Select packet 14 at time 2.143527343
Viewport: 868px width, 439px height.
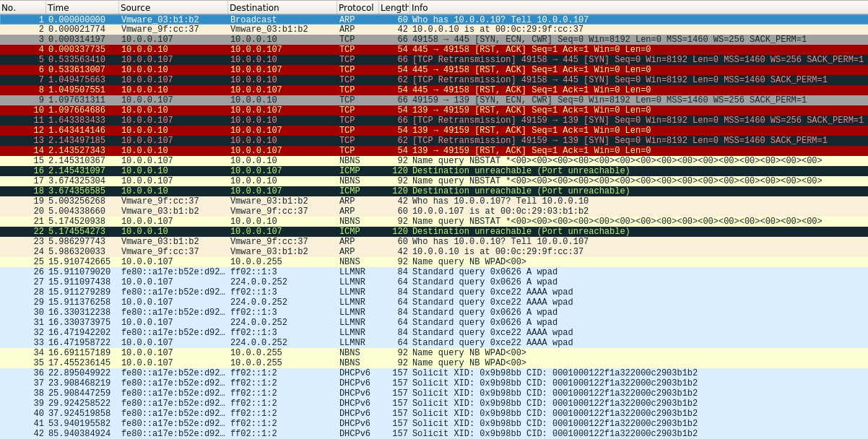click(x=434, y=151)
